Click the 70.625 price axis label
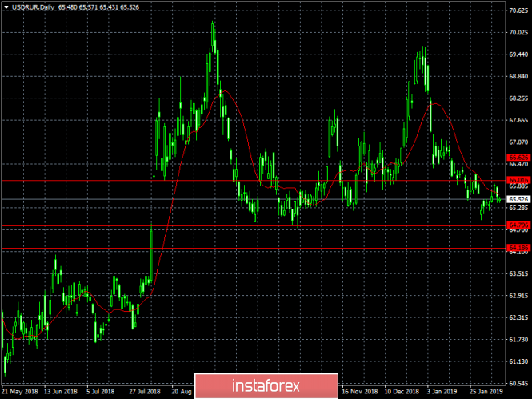Viewport: 532px width, 399px height. click(519, 10)
